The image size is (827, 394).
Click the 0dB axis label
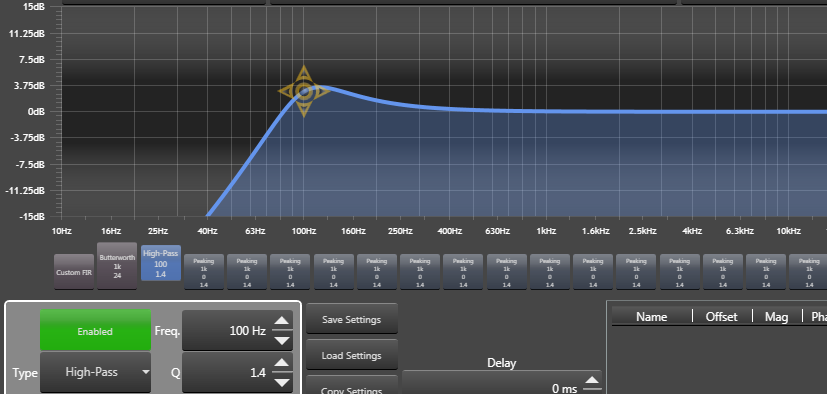(x=36, y=112)
